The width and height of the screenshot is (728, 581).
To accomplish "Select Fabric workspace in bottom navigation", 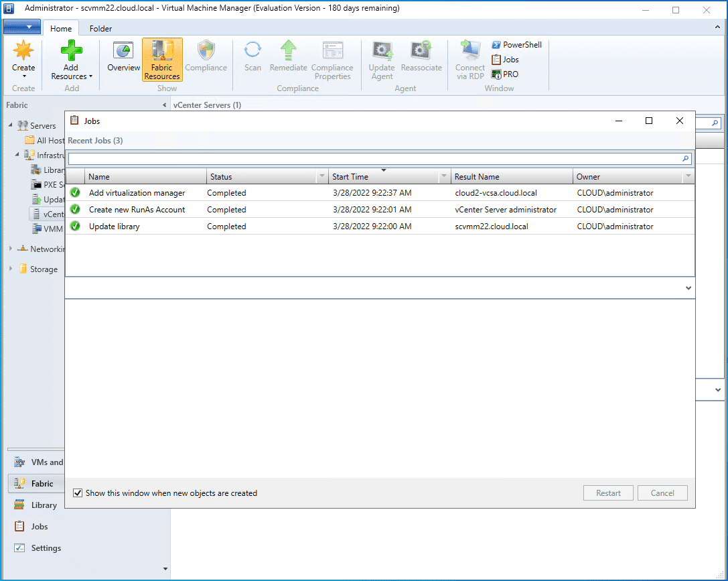I will [36, 483].
